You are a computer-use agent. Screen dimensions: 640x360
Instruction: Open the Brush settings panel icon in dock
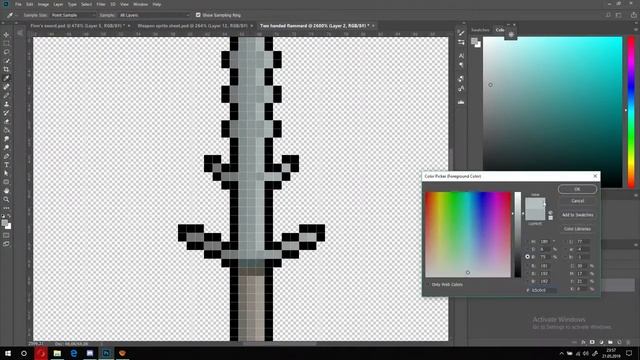click(461, 33)
